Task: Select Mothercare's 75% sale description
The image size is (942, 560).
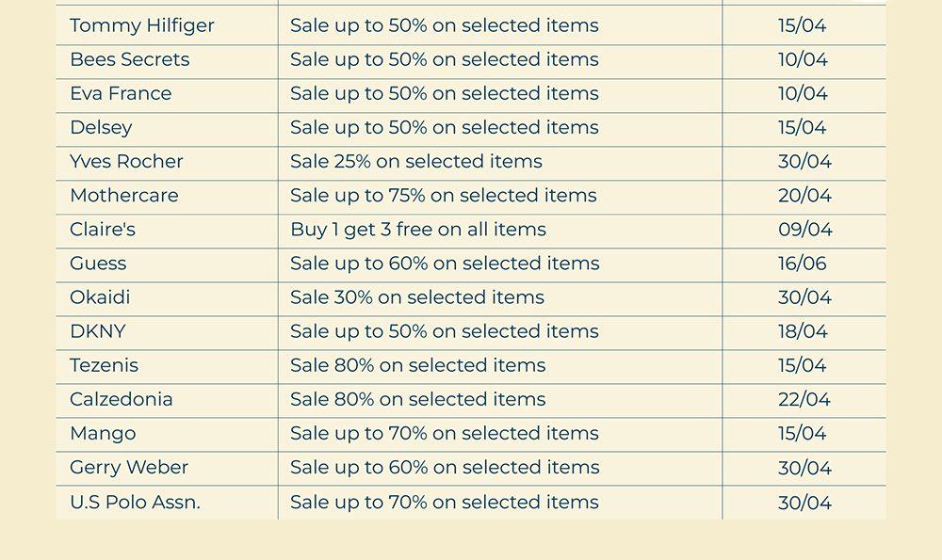Action: click(x=443, y=195)
